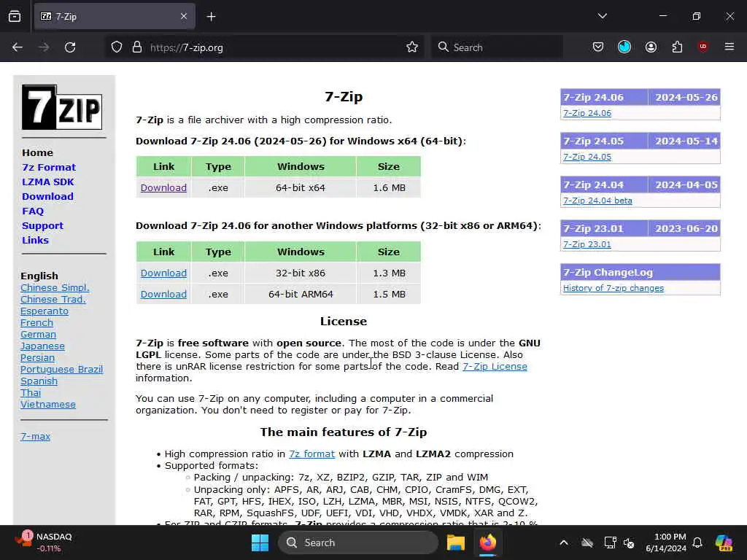Open 7-Zip 24.06 news link

pos(587,113)
